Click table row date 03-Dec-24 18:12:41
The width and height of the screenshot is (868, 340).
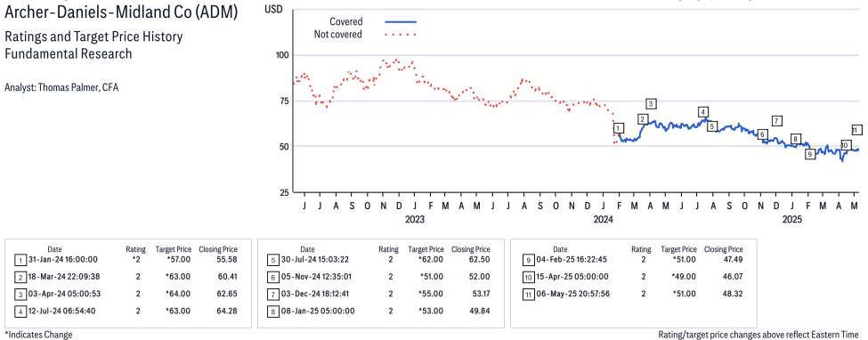315,294
